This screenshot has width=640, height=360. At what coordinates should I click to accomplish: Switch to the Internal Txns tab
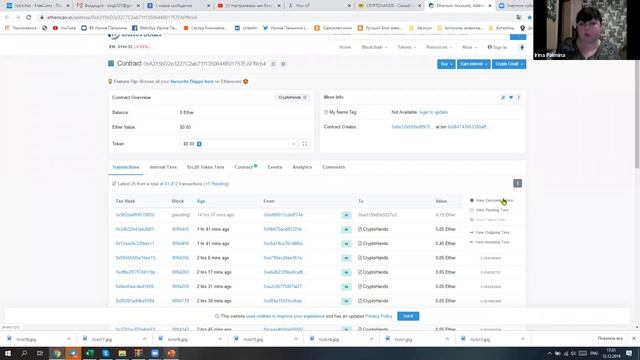point(163,167)
